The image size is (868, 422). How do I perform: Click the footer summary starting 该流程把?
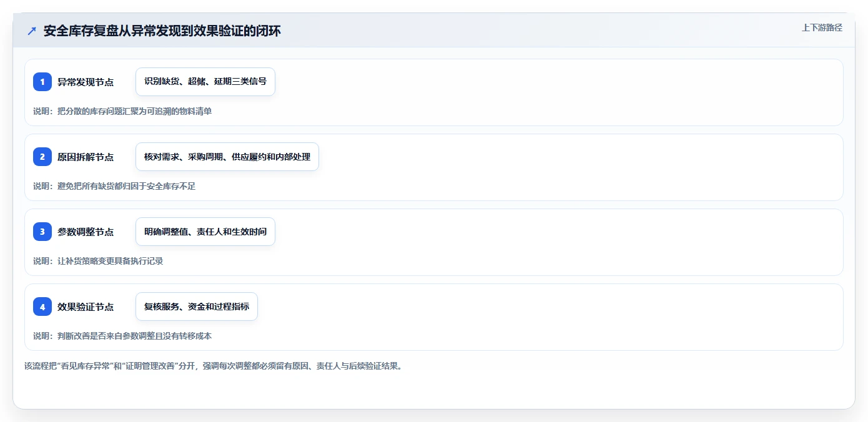(215, 366)
